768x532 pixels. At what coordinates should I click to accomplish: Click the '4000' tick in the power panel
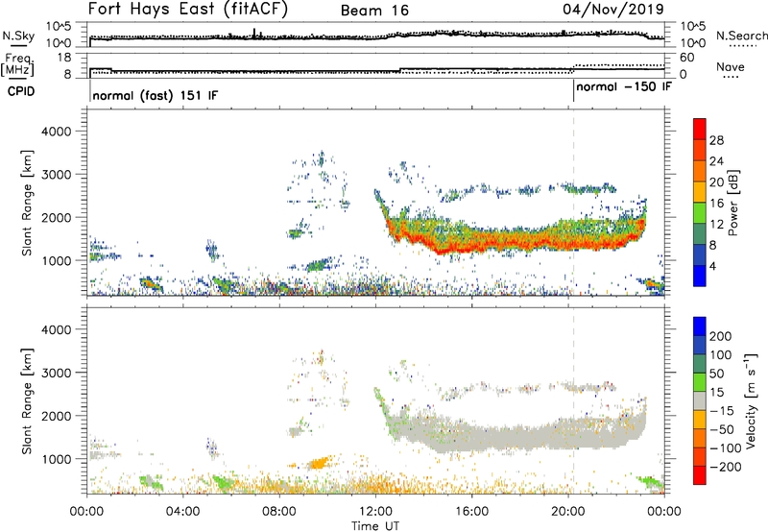coord(57,132)
